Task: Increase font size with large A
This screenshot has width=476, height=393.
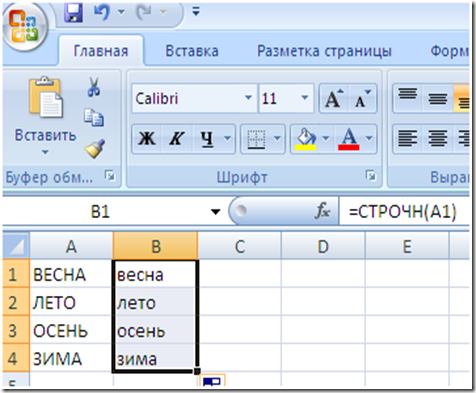Action: click(x=334, y=98)
